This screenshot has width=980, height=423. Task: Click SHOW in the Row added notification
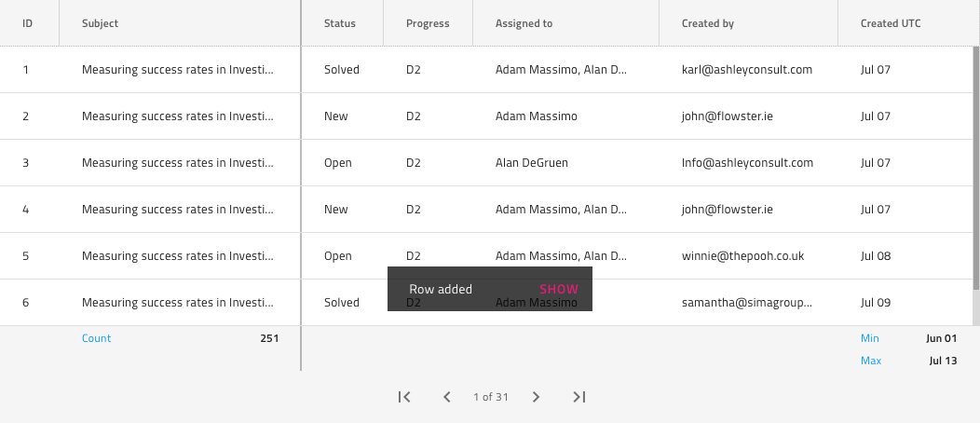(x=559, y=290)
